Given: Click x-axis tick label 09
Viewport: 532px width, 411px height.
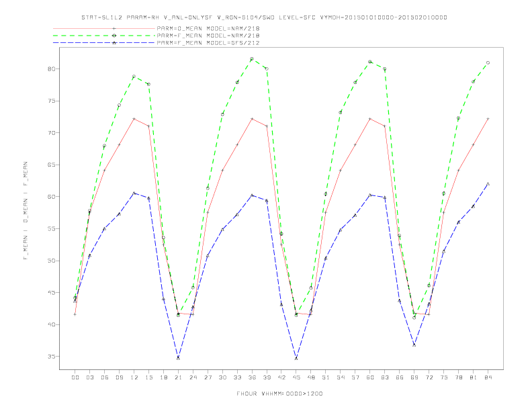Looking at the screenshot, I should 120,377.
